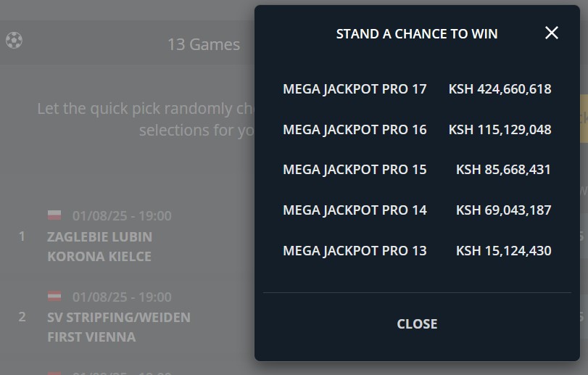Select the 13 Games tab
This screenshot has height=375, width=588.
coord(203,44)
